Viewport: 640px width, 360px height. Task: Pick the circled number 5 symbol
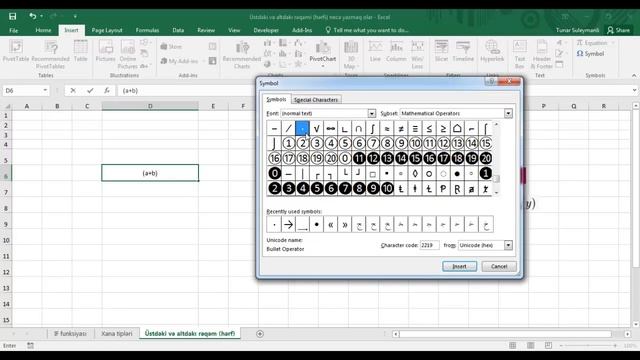click(345, 143)
